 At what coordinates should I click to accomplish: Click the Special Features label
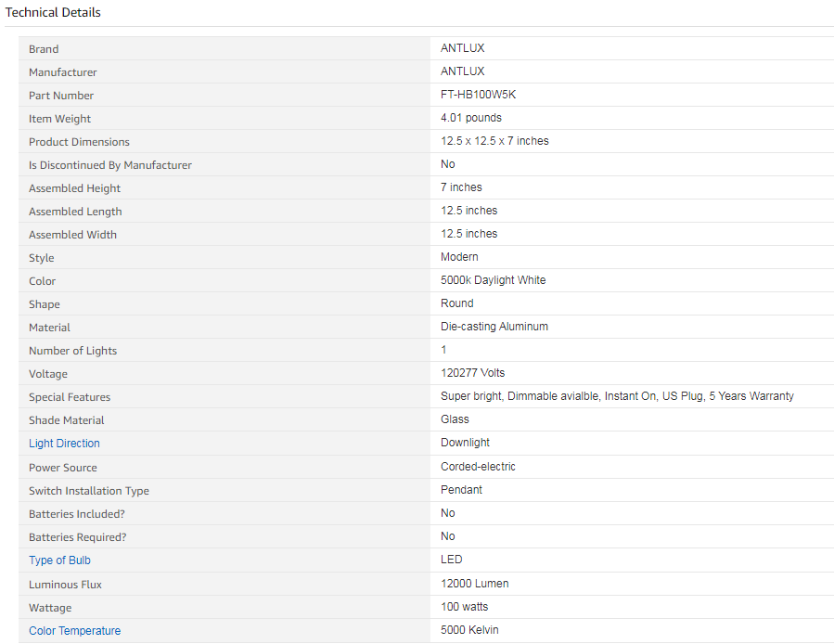pyautogui.click(x=70, y=397)
